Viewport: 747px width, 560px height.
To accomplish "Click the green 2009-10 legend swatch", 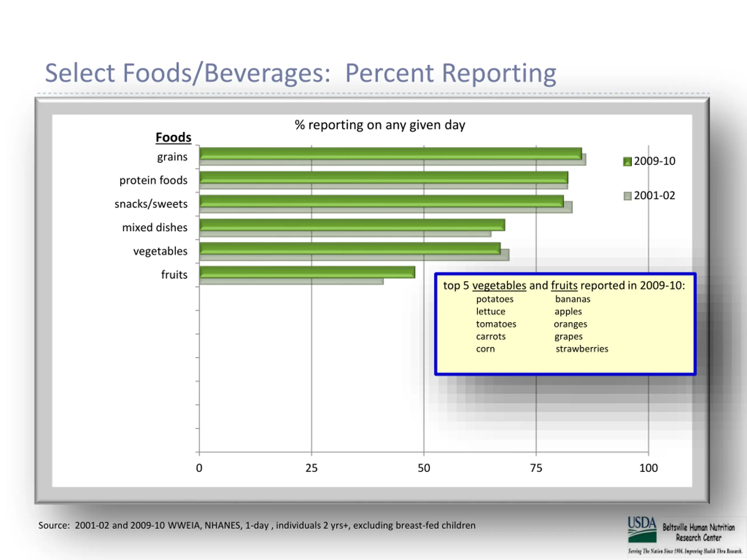I will pos(627,162).
